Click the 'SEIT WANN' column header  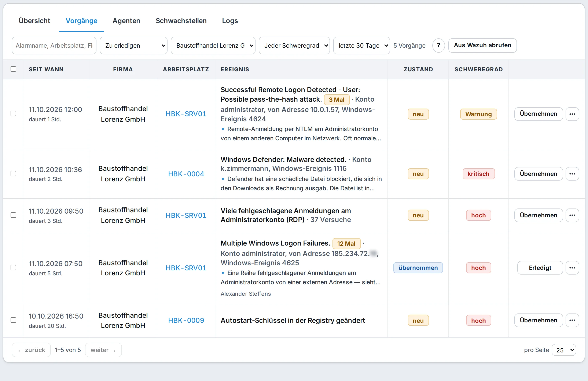click(x=46, y=69)
